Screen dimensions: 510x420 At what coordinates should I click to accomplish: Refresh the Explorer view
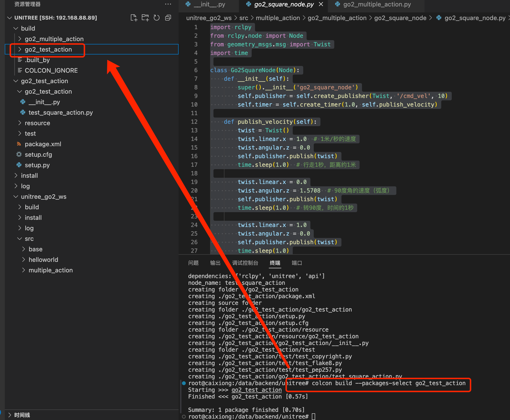point(156,18)
